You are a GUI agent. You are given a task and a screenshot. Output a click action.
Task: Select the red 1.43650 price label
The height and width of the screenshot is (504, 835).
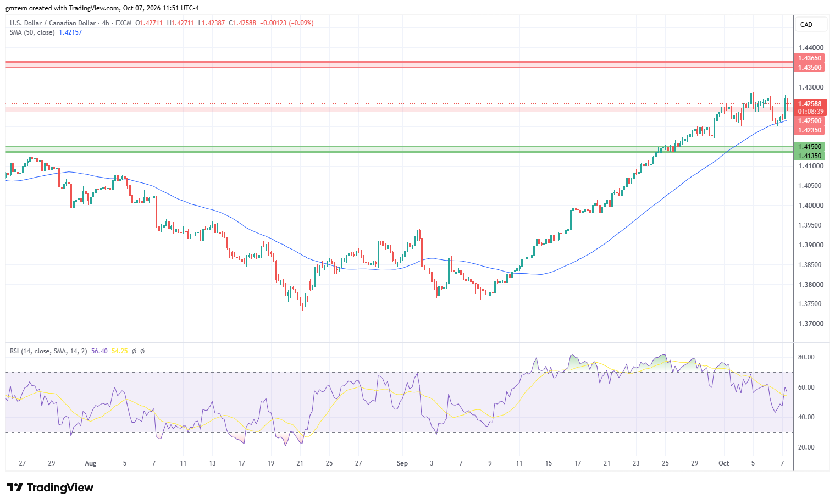coord(810,58)
